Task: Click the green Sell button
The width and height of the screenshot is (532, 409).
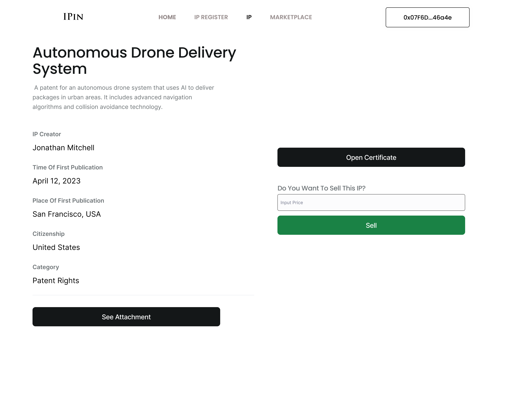Action: tap(371, 225)
